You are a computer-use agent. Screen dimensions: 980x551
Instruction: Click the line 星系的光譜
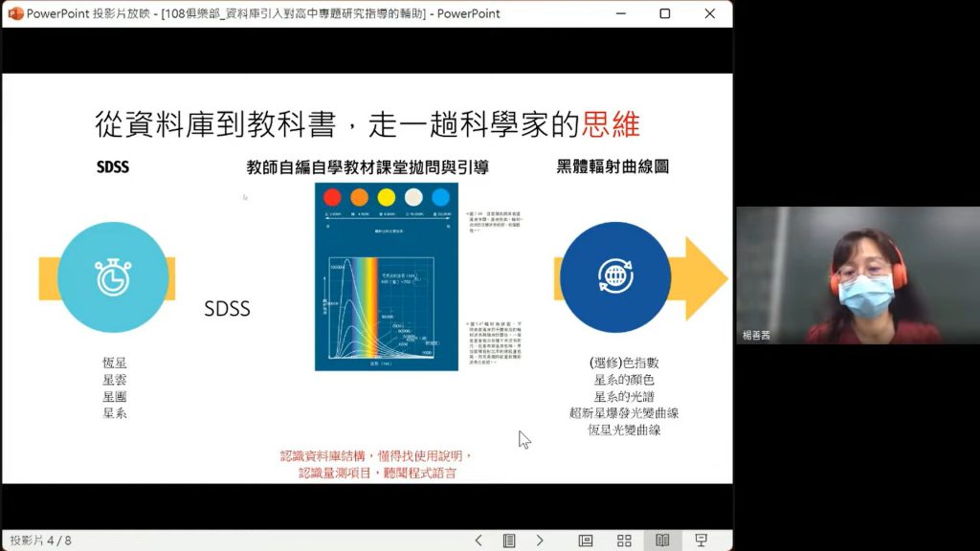624,396
